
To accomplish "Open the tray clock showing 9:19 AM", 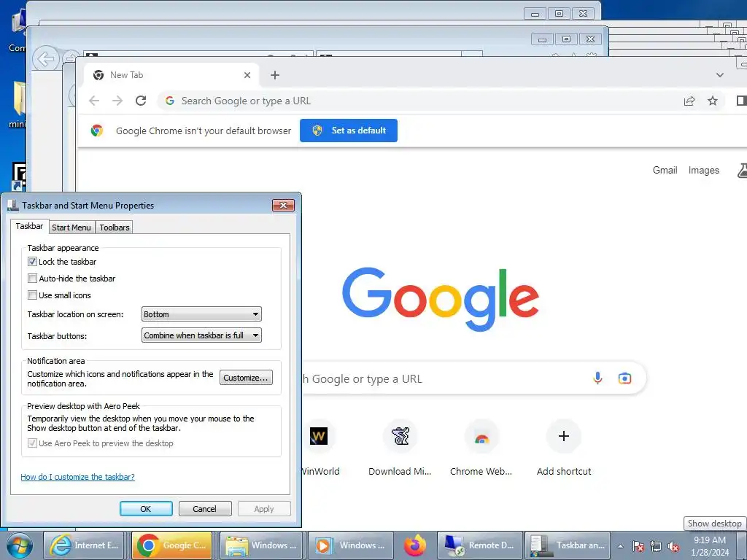I will [x=710, y=545].
